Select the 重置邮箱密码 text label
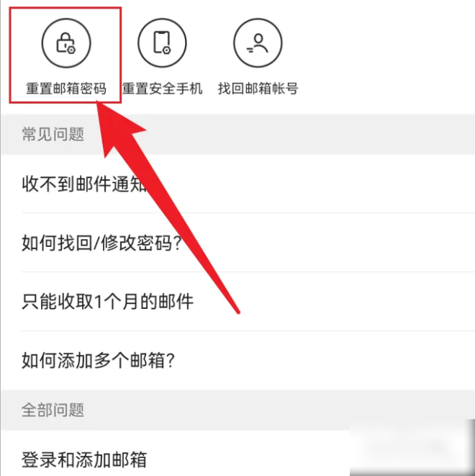 click(x=66, y=89)
